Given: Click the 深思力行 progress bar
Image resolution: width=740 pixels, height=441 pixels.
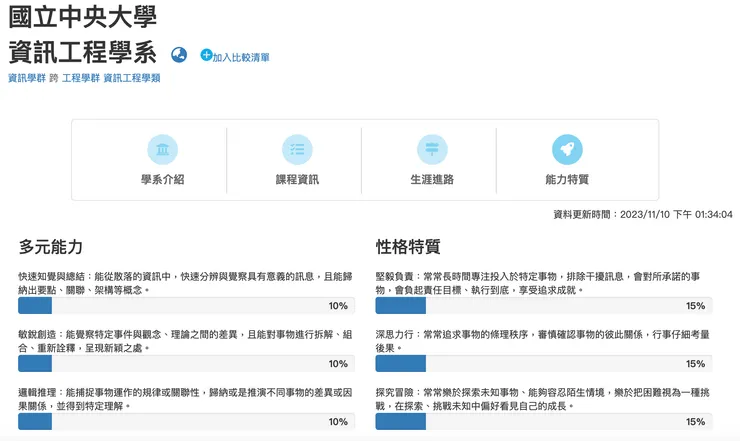Looking at the screenshot, I should click(544, 364).
